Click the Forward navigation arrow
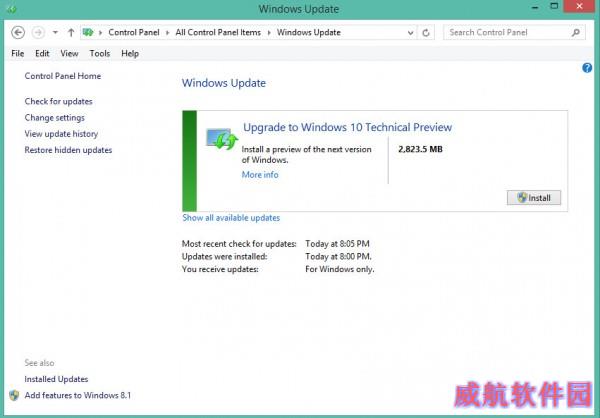 38,33
